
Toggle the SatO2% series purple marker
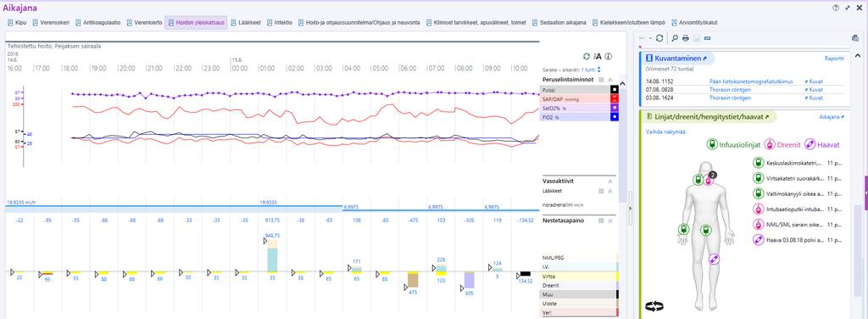click(x=615, y=108)
